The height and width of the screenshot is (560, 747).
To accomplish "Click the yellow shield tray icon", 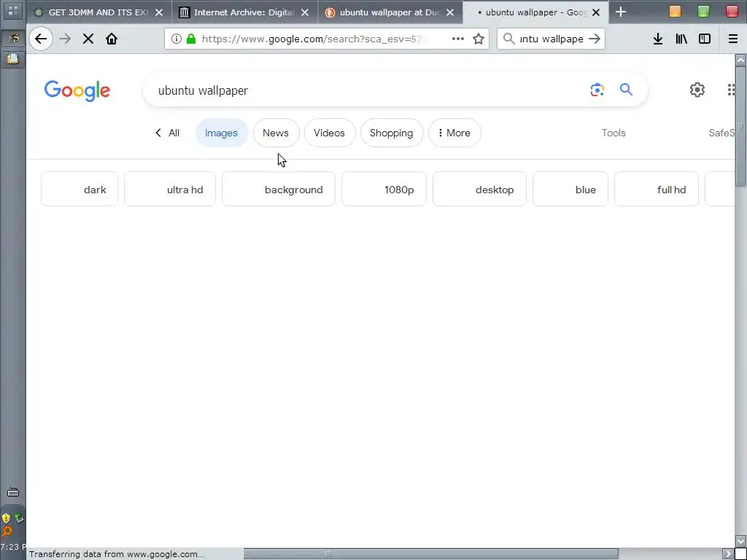I will tap(6, 518).
